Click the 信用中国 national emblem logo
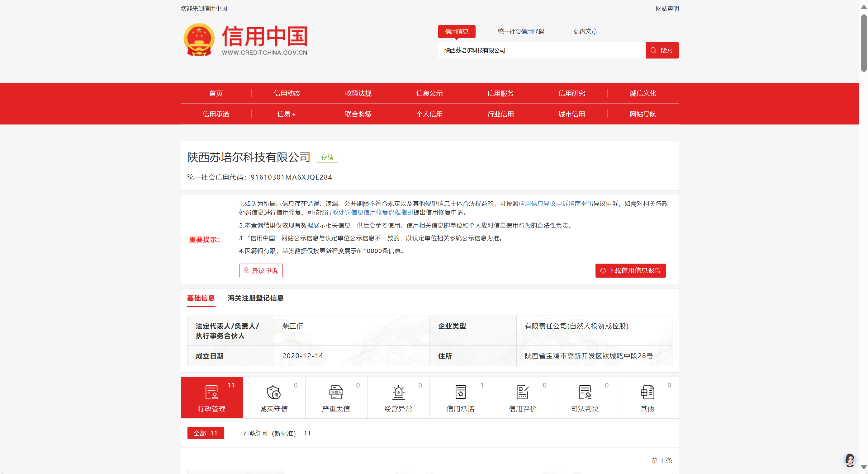Screen dimensions: 868x474 (x=199, y=40)
